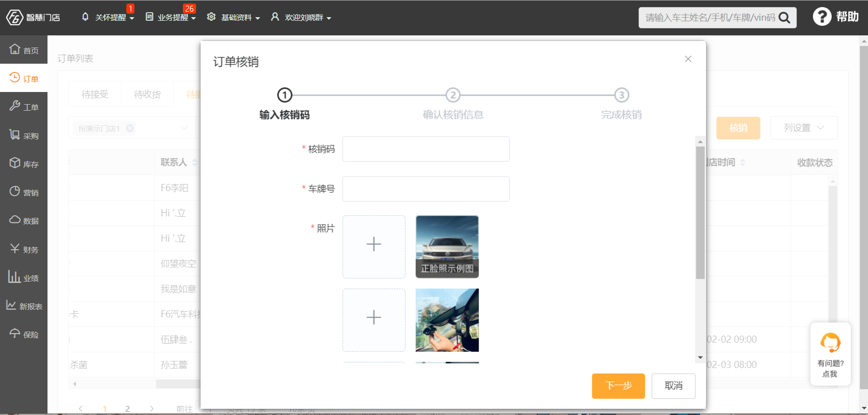Add photo with second plus upload box
Screen dimensions: 868x415
click(x=374, y=320)
